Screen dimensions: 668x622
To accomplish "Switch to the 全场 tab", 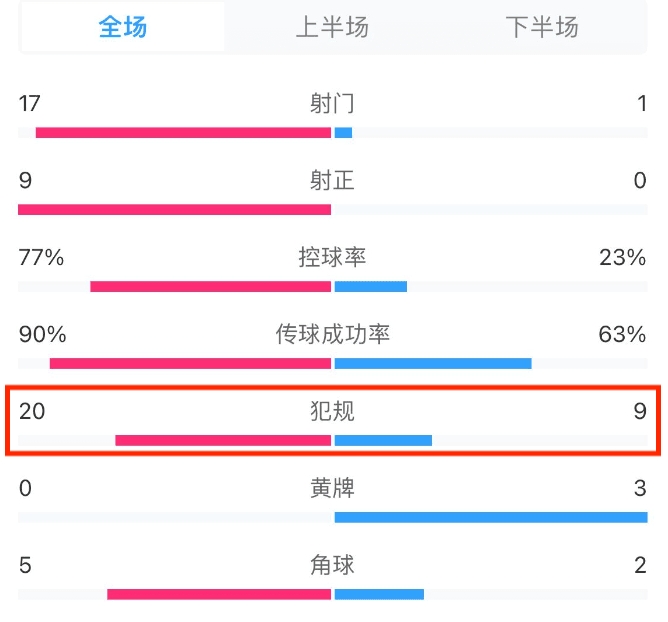I will point(123,27).
